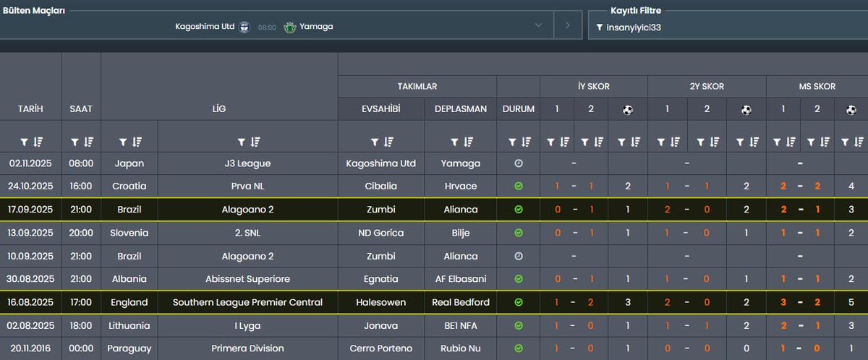Click the funnel icon beside insanyiyici33
Viewport: 868px width, 360px height.
(x=600, y=27)
